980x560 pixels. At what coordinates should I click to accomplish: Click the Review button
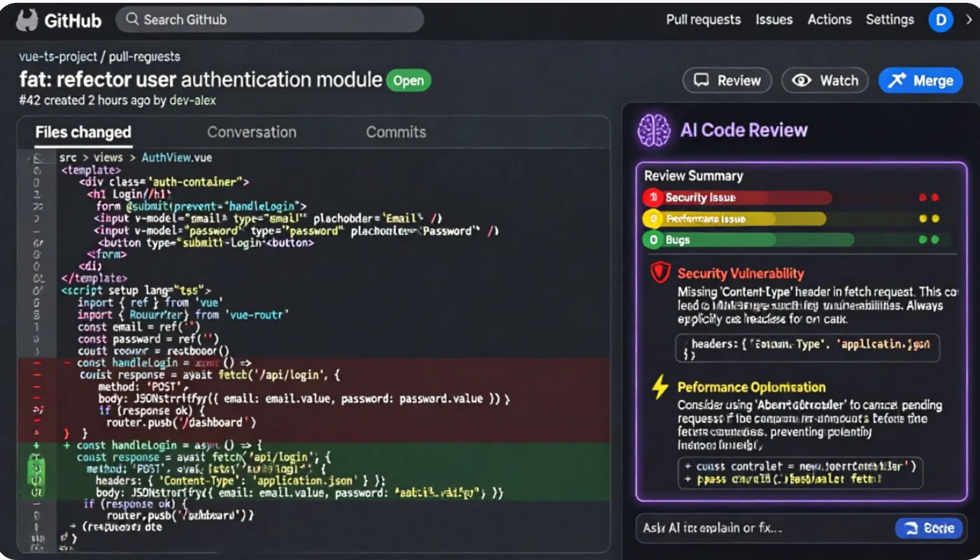point(727,80)
